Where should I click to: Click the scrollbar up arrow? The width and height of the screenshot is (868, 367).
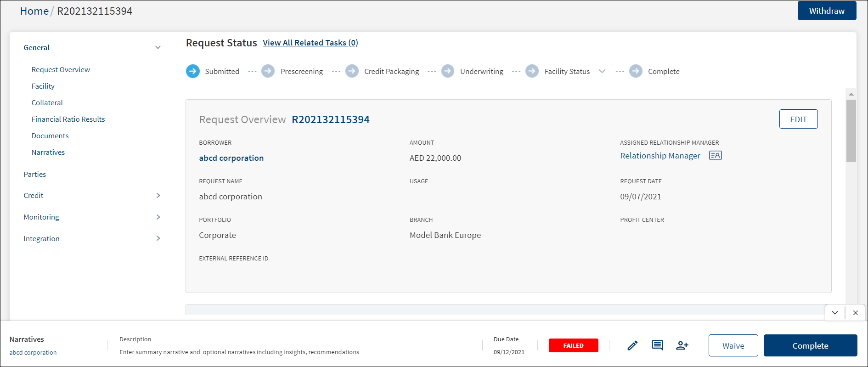tap(851, 94)
